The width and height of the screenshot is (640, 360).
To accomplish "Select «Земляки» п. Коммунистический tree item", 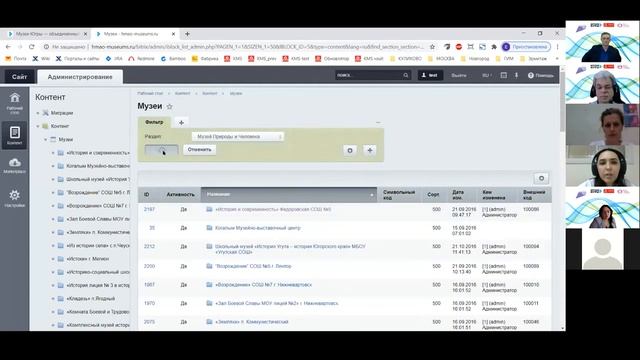I will pyautogui.click(x=98, y=232).
